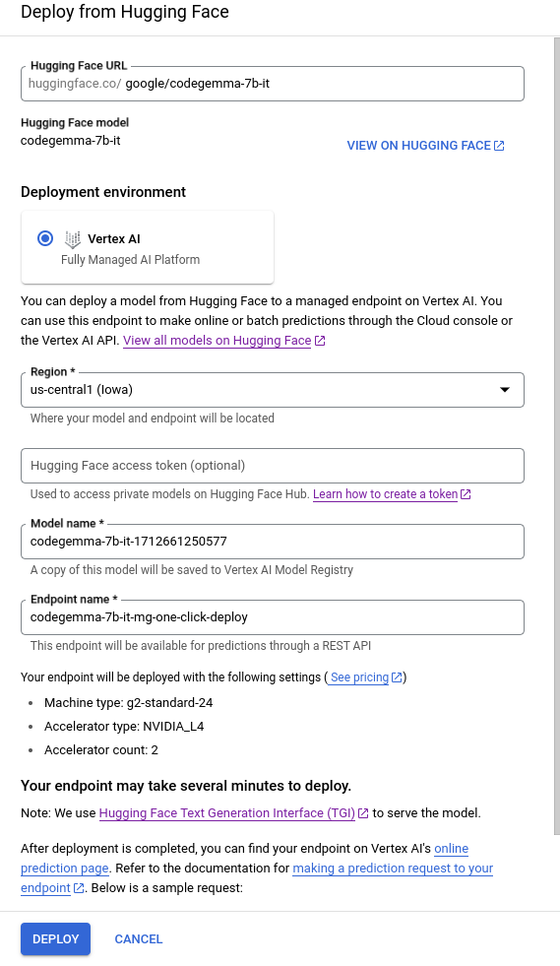Click the Cancel button
560x966 pixels.
[x=139, y=938]
